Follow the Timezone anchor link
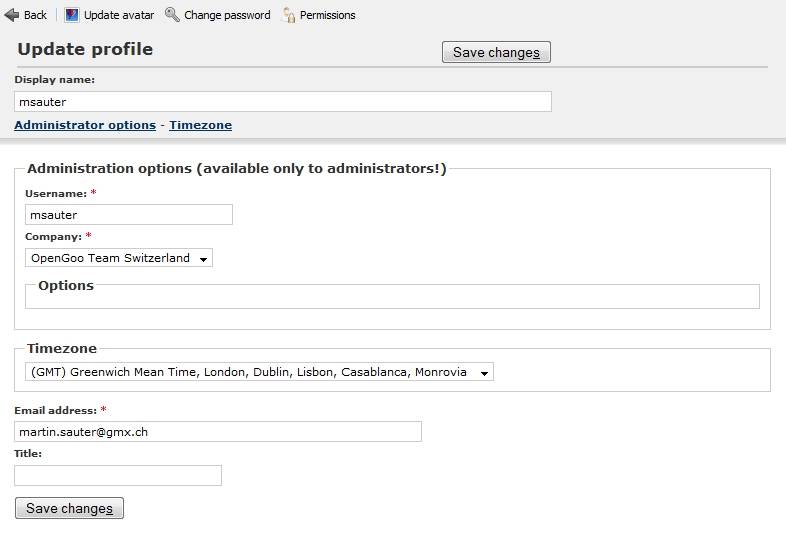Screen dimensions: 786x540 point(201,125)
